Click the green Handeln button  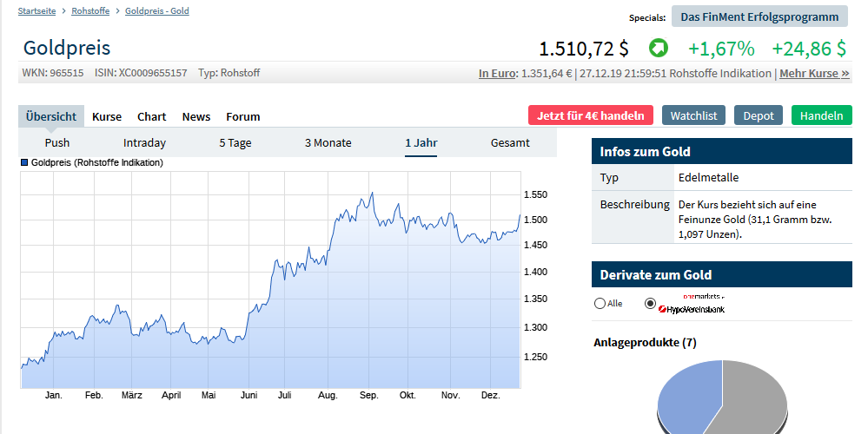[821, 115]
